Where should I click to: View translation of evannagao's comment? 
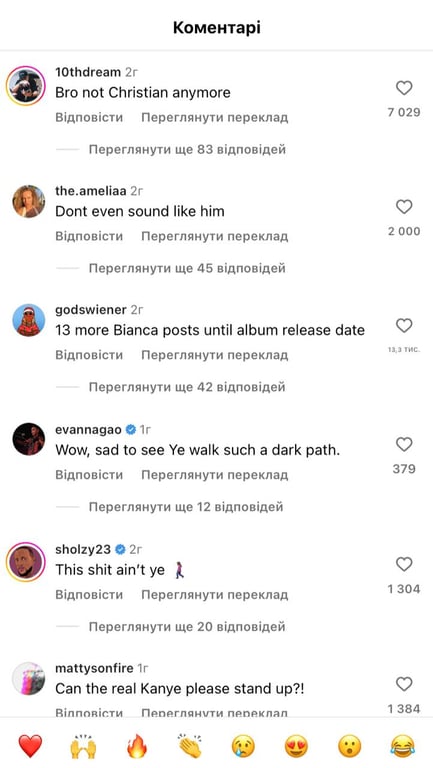(x=215, y=475)
